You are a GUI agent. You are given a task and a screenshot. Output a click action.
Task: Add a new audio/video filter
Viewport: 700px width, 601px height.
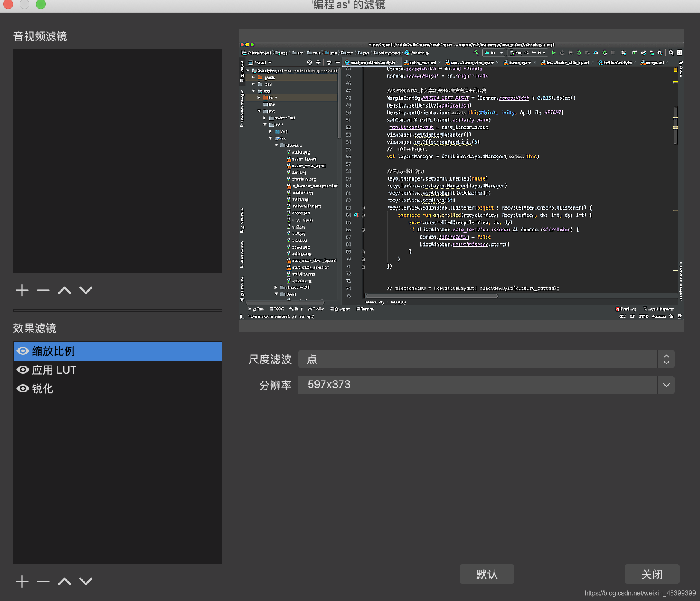[x=22, y=290]
